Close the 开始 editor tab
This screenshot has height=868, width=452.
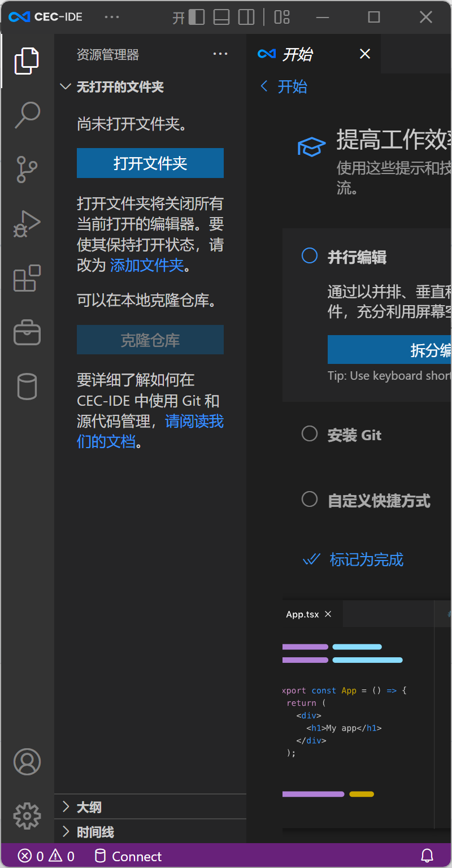[365, 54]
